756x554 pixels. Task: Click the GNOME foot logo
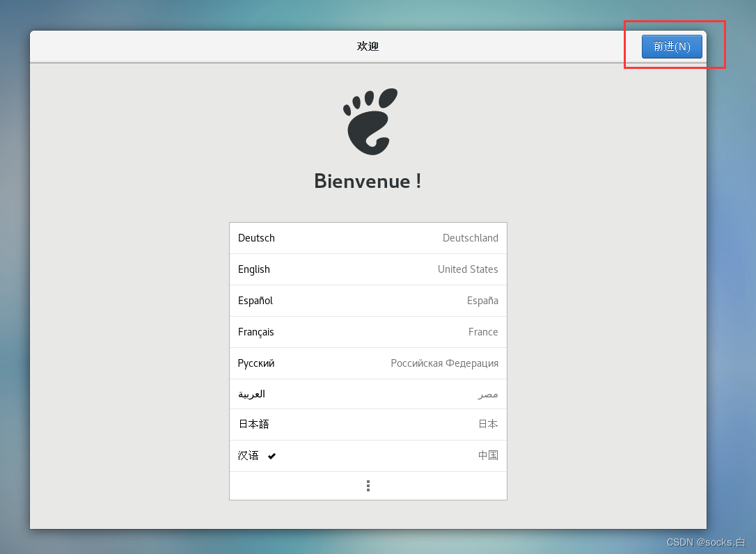[369, 120]
